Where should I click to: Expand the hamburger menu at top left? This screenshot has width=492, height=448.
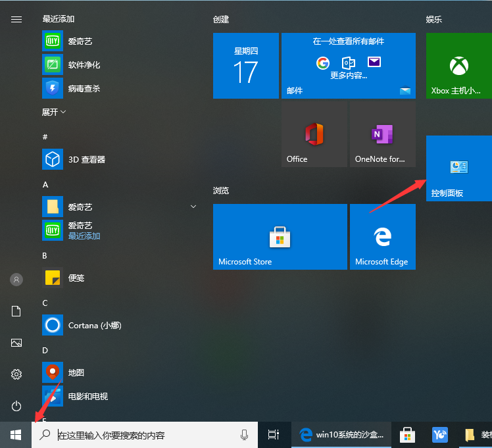(x=16, y=19)
